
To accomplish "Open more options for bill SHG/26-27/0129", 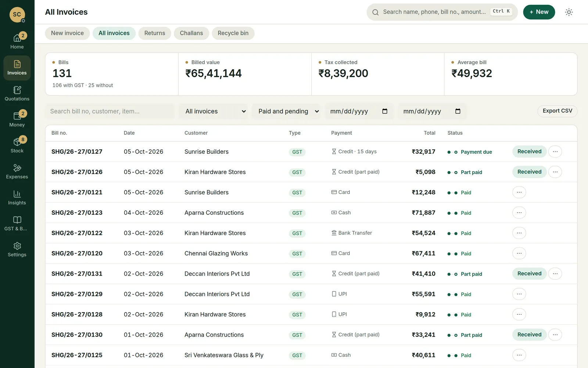I will (519, 294).
